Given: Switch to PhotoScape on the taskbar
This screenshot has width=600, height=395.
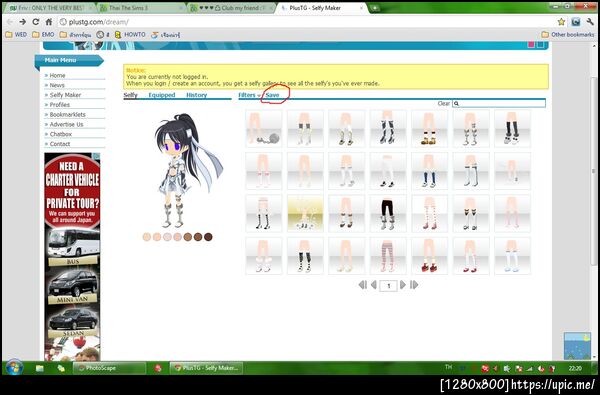Looking at the screenshot, I should pyautogui.click(x=109, y=368).
